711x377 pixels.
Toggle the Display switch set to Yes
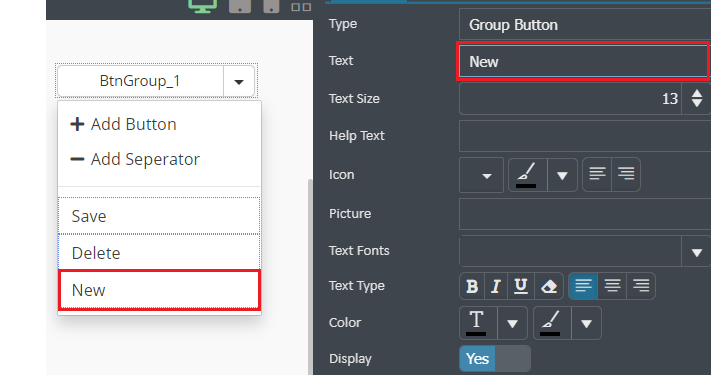[495, 358]
